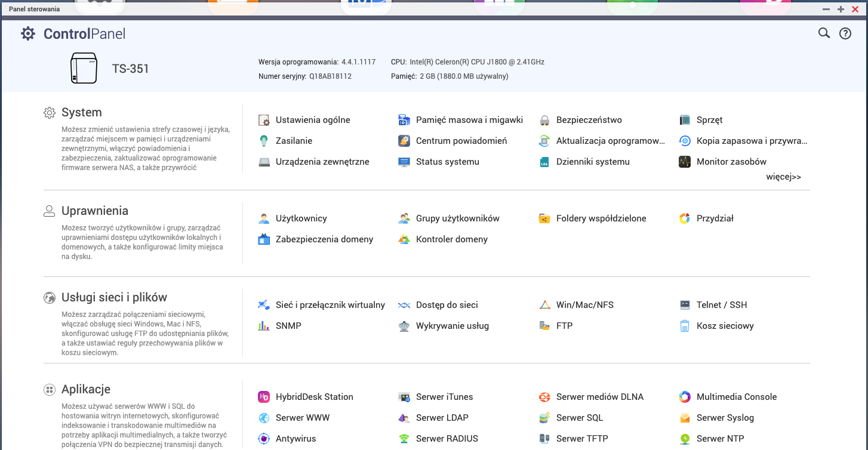Screen dimensions: 868x450
Task: Open the help question mark icon
Action: [845, 33]
